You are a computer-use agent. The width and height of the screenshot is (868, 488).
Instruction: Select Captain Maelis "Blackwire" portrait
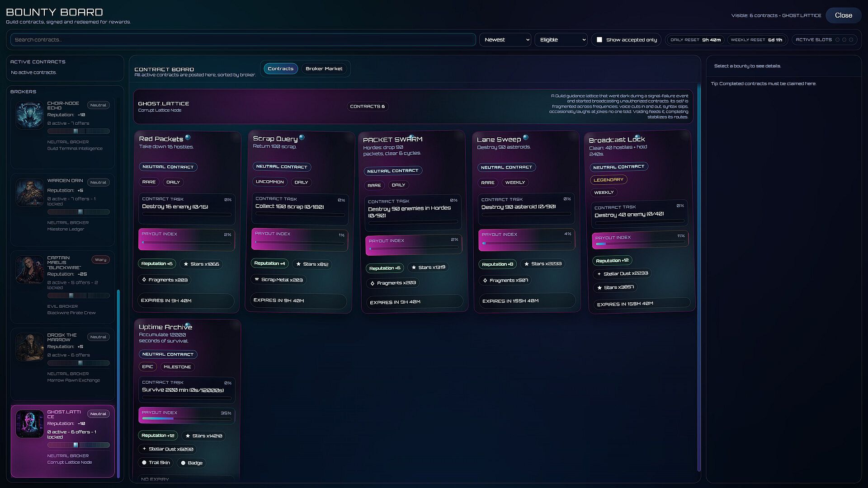click(x=30, y=269)
